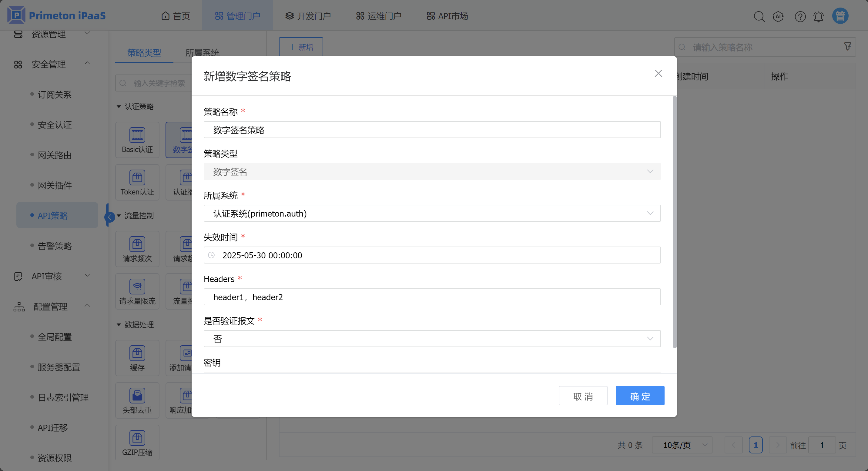The width and height of the screenshot is (868, 471).
Task: Click the 取消 button
Action: (x=583, y=396)
